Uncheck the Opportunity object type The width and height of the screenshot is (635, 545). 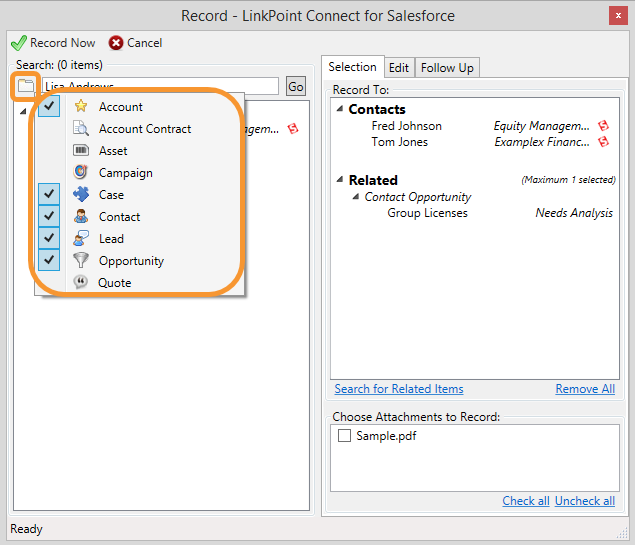pos(49,260)
